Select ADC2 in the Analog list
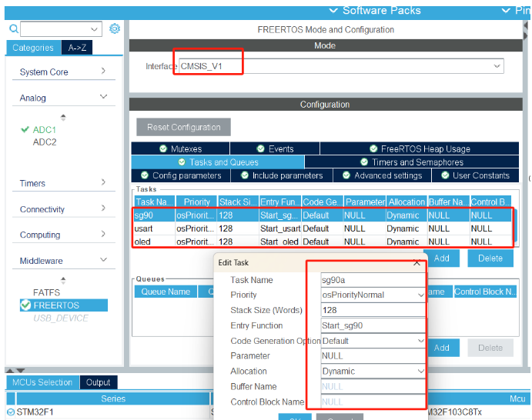The image size is (532, 420). click(x=45, y=142)
